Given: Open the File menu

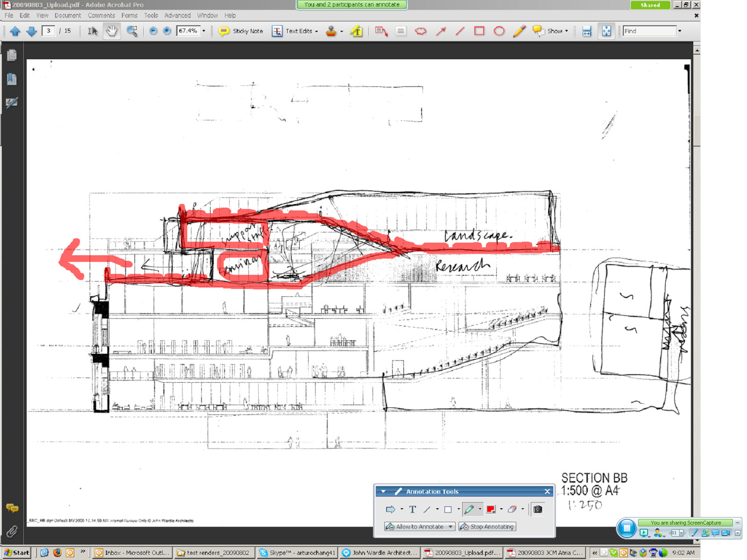Looking at the screenshot, I should click(x=9, y=15).
